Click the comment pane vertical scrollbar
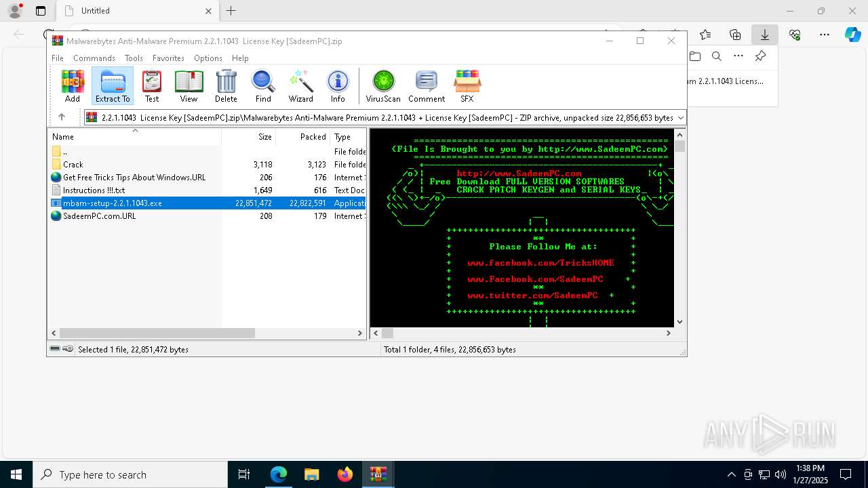The width and height of the screenshot is (868, 488). (x=680, y=146)
